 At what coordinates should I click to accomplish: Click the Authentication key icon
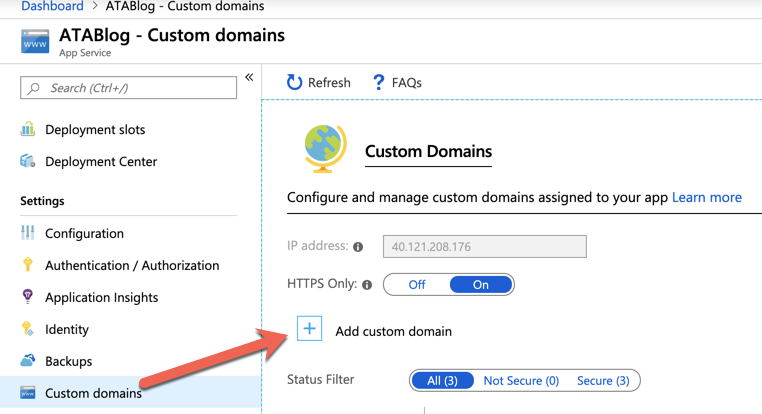(x=28, y=264)
